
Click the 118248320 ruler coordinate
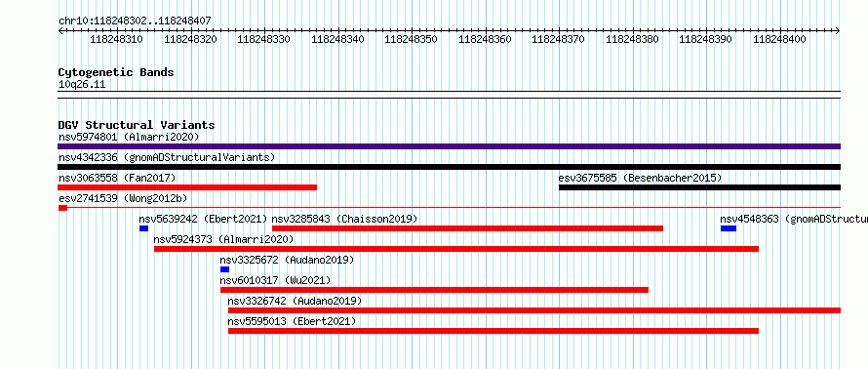tap(190, 39)
